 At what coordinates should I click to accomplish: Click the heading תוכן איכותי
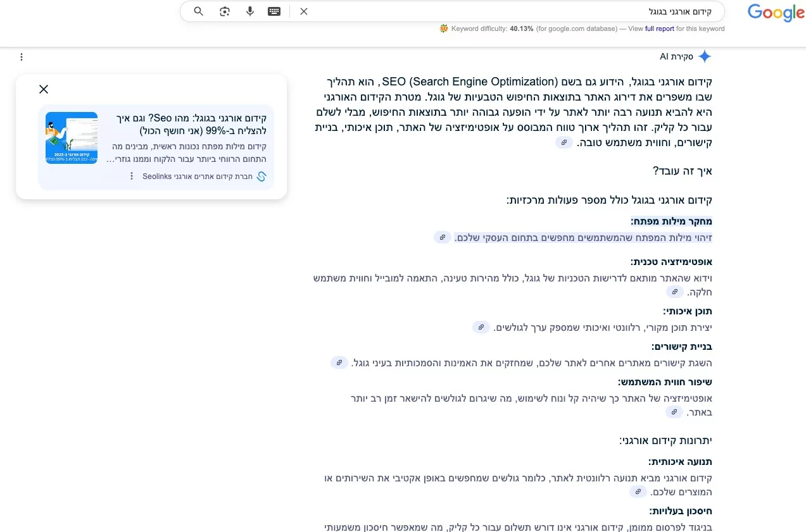(x=688, y=311)
